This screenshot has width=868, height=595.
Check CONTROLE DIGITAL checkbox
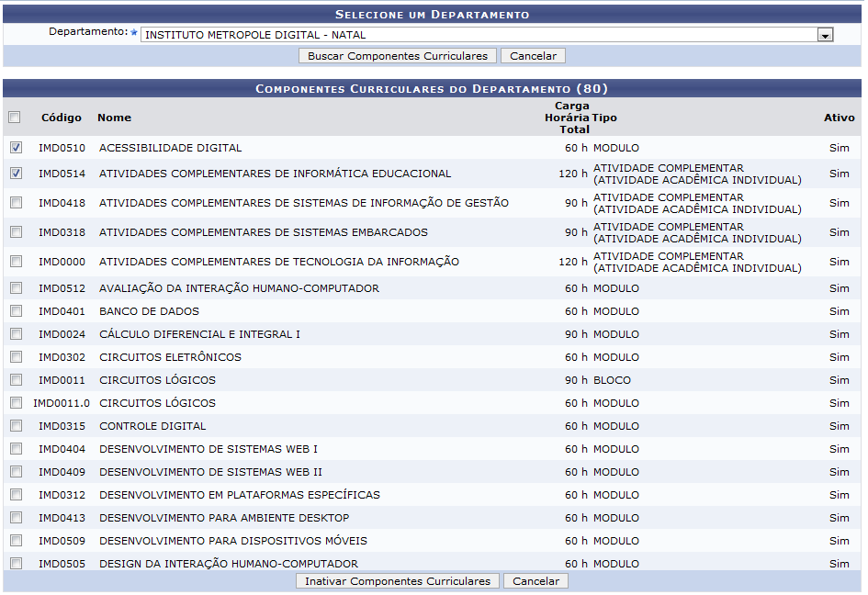pos(14,425)
